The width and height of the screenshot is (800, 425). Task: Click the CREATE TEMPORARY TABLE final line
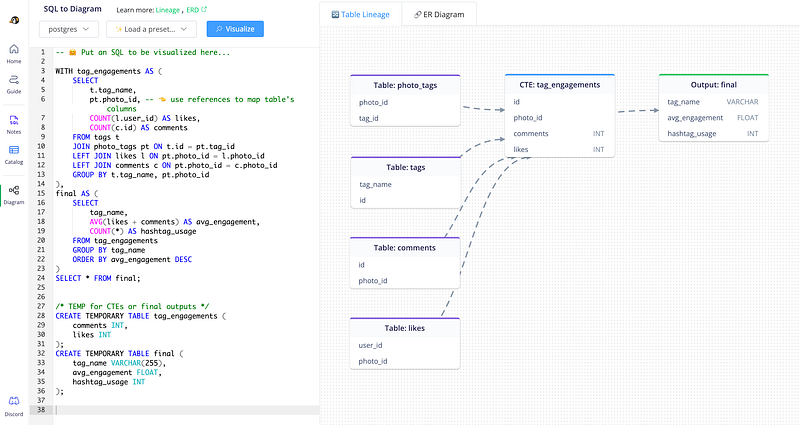tap(119, 353)
